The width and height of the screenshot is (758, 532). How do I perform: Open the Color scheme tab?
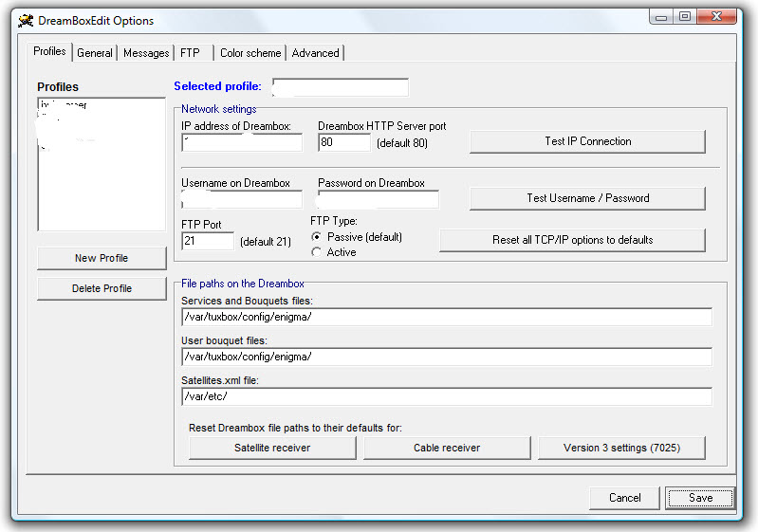[250, 53]
